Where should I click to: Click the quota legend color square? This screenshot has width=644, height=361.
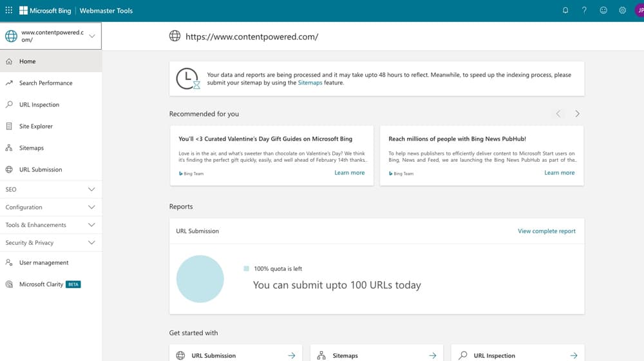click(247, 268)
